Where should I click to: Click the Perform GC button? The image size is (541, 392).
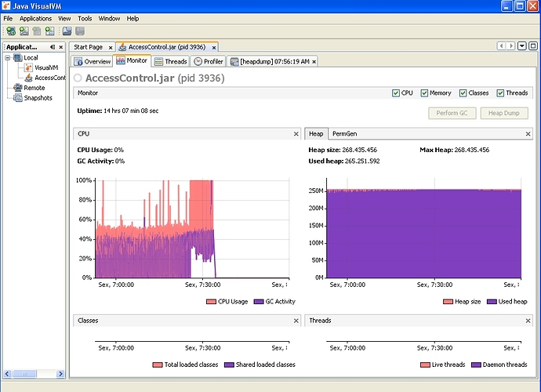click(x=452, y=113)
